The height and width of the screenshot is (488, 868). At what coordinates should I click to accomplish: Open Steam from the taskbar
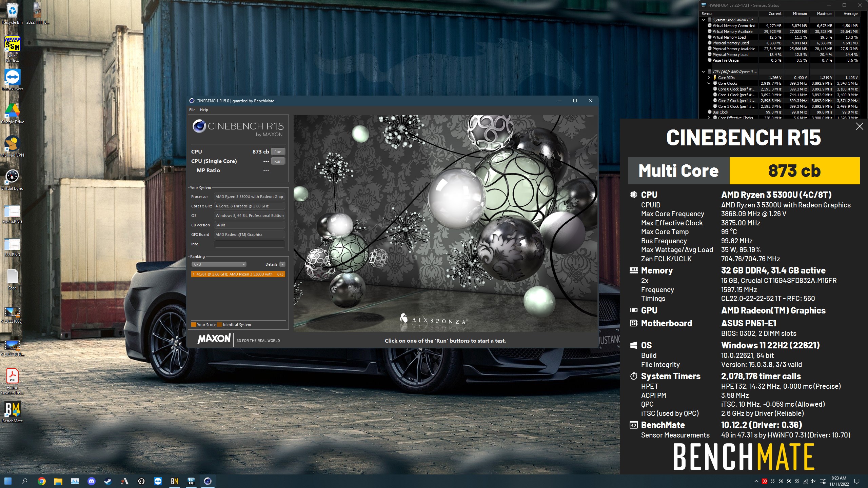[108, 481]
